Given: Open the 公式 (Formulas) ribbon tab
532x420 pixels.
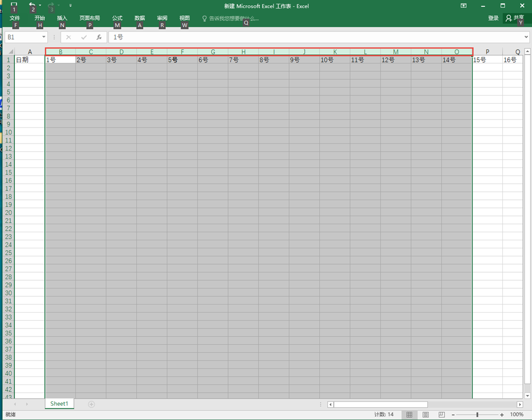Looking at the screenshot, I should pyautogui.click(x=117, y=18).
